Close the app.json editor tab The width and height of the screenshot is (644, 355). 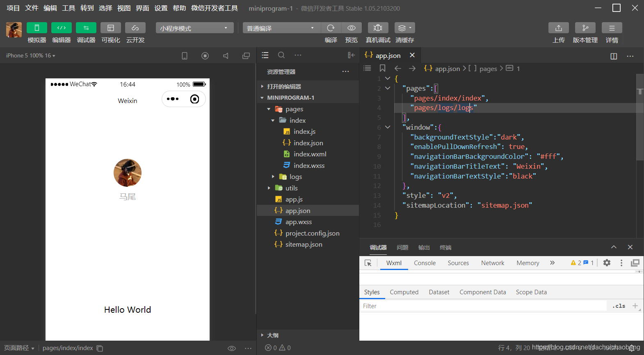tap(412, 55)
